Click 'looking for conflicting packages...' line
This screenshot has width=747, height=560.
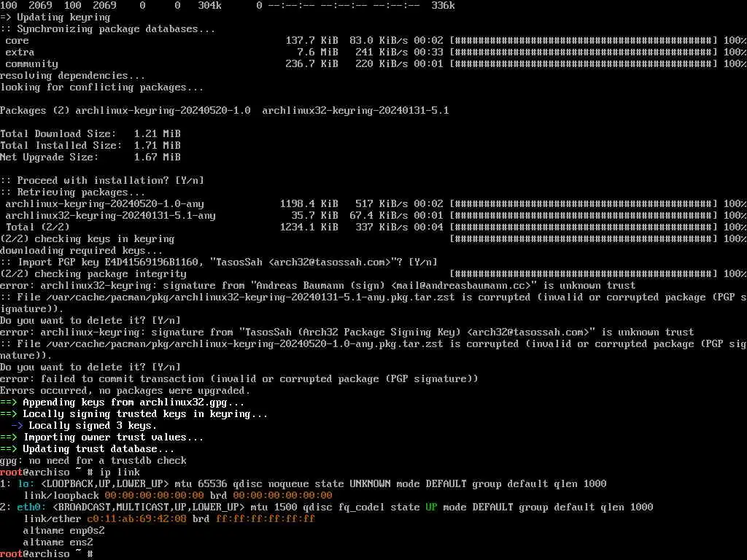(x=102, y=87)
